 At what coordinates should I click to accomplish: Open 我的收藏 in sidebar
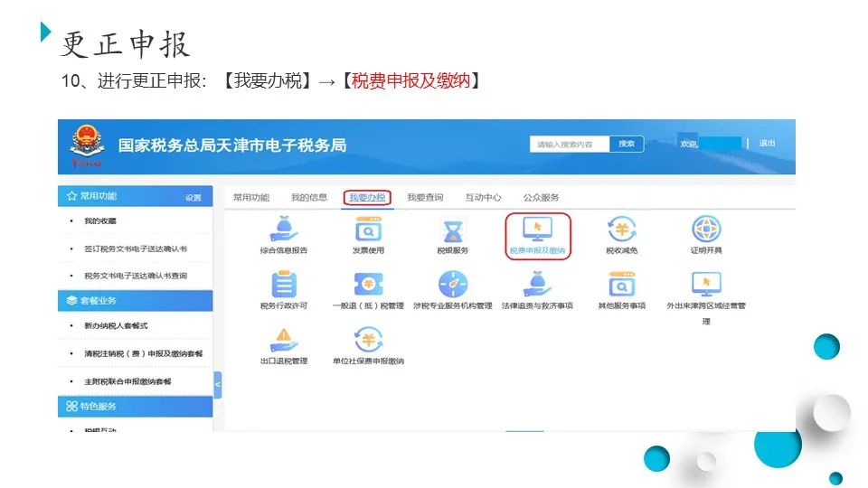click(100, 221)
